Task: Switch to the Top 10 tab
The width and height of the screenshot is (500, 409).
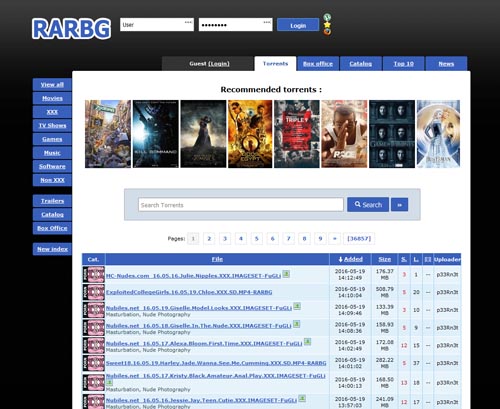Action: (x=403, y=64)
